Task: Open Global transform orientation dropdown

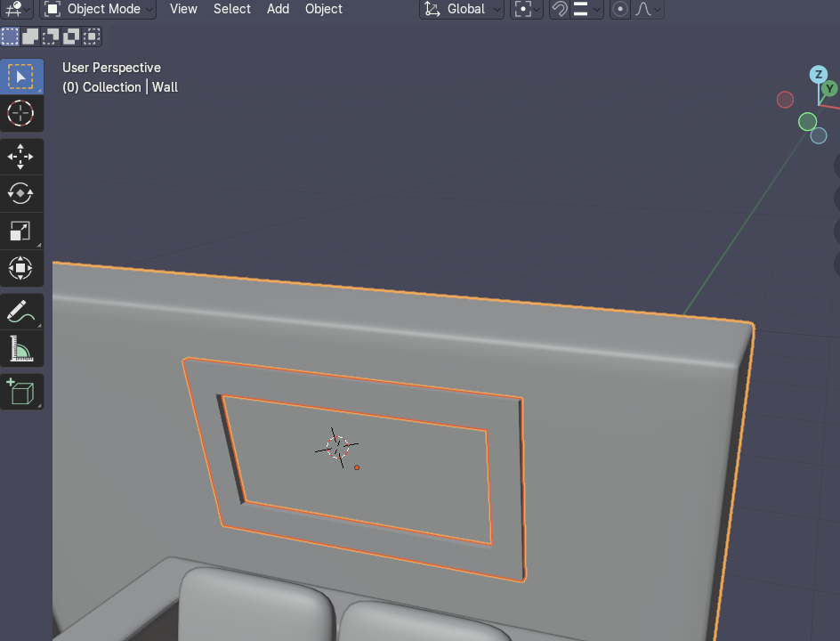Action: point(461,9)
